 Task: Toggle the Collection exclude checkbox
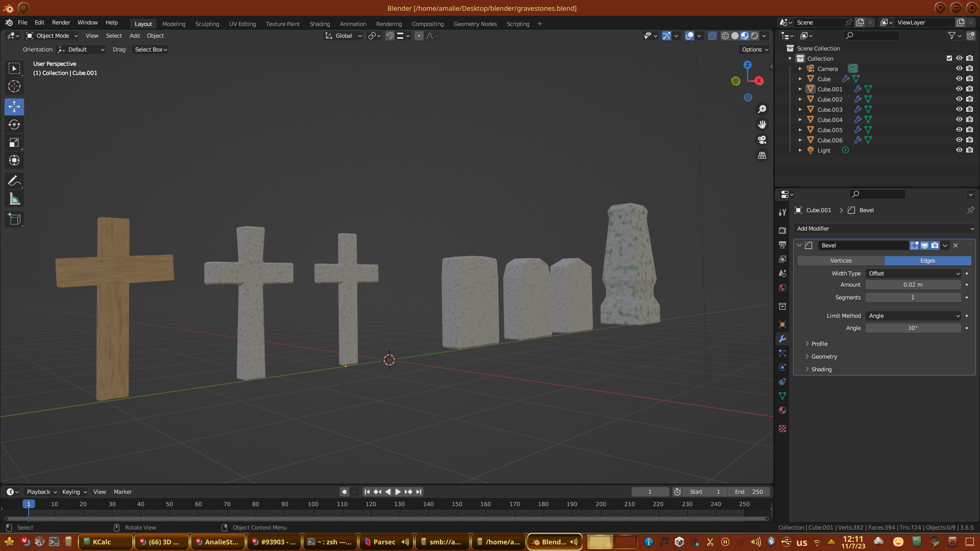[949, 58]
